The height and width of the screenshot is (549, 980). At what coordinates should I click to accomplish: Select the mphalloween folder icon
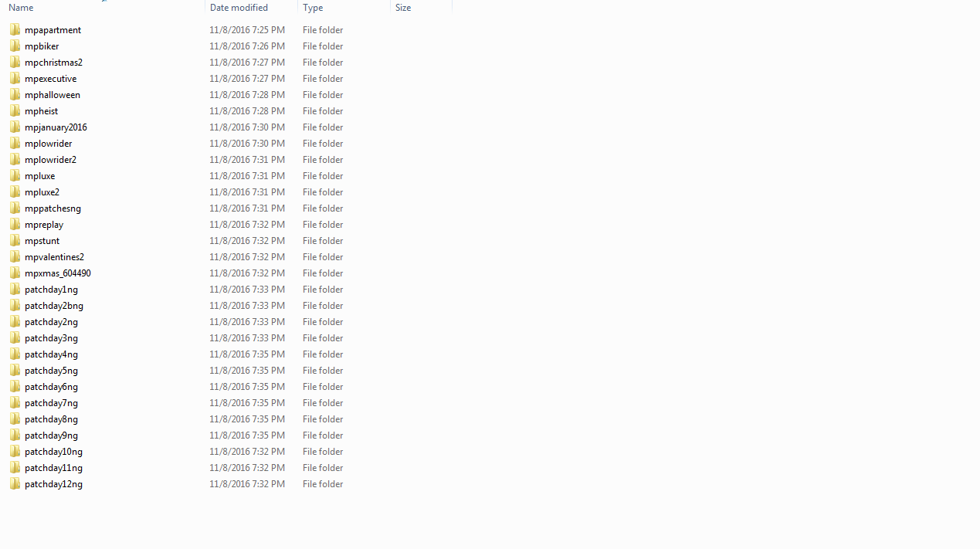[x=15, y=95]
